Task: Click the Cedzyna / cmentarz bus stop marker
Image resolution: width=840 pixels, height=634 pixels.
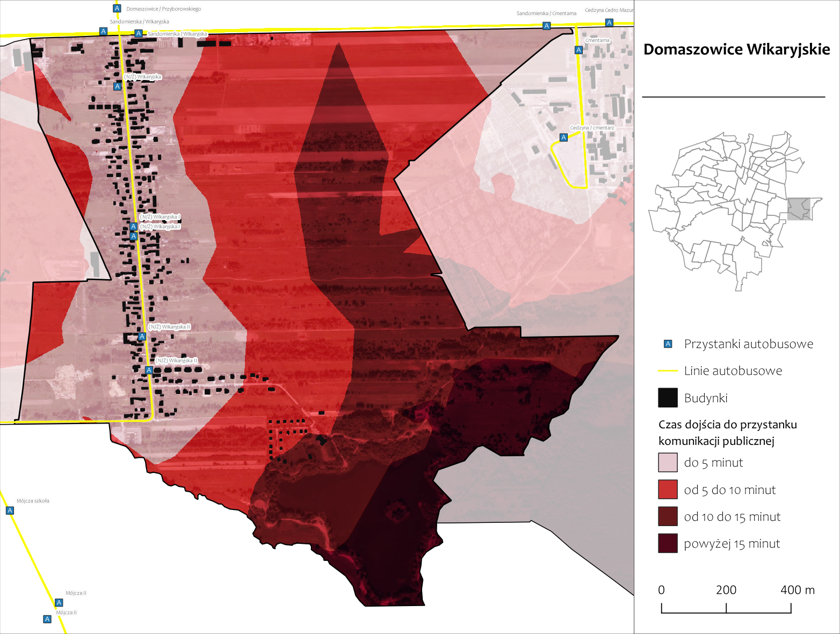Action: [563, 137]
